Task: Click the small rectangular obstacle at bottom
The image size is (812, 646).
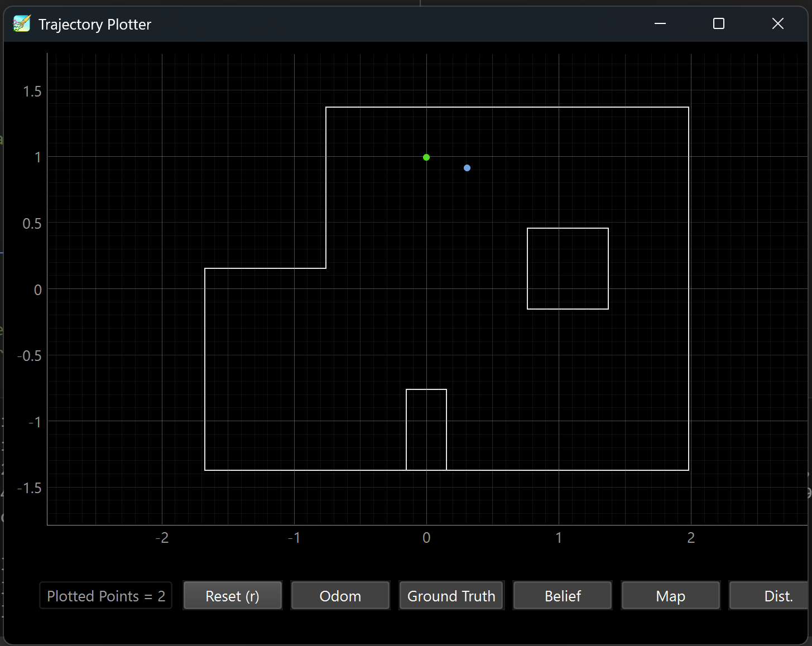Action: click(426, 430)
